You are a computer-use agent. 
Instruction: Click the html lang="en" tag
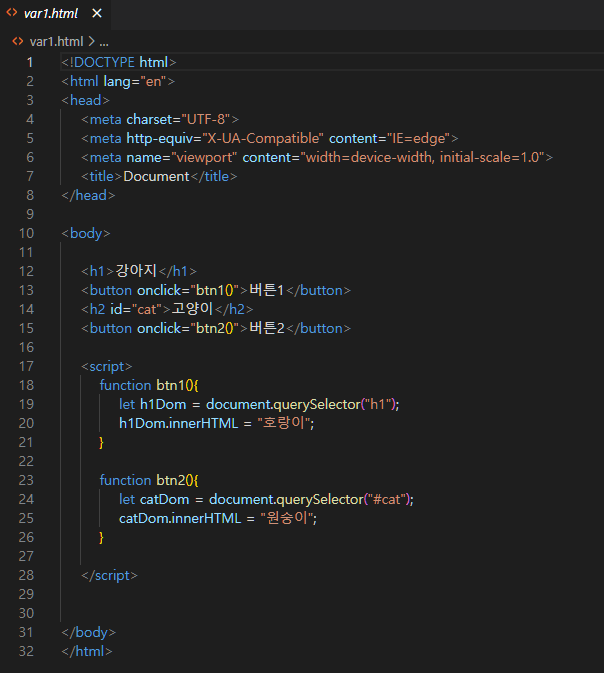(118, 81)
